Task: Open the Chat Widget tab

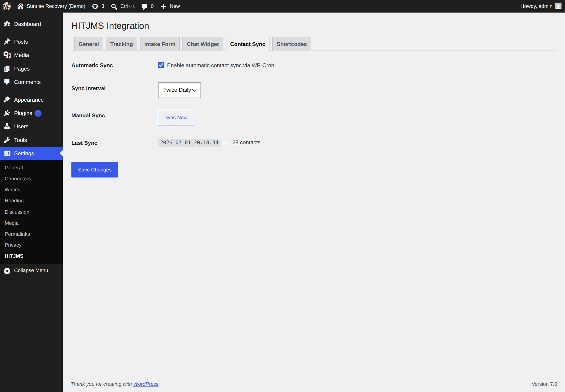Action: [x=203, y=44]
